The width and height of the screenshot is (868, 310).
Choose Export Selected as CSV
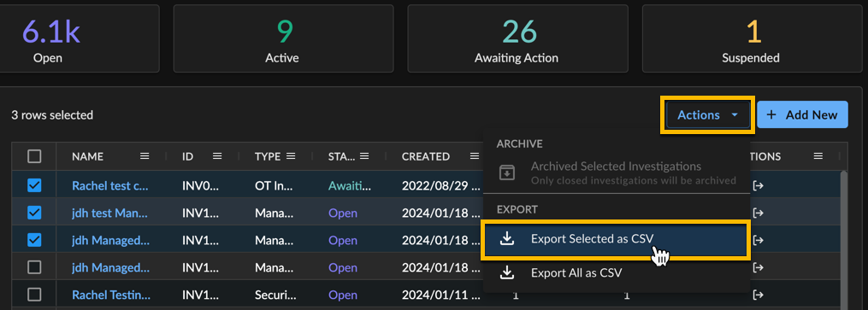pos(617,239)
